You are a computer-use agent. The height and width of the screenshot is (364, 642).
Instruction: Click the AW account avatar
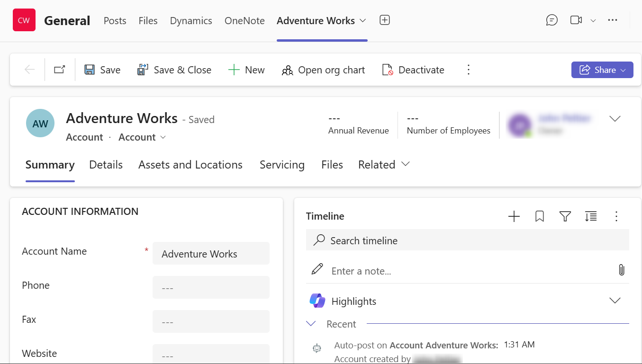click(x=40, y=123)
